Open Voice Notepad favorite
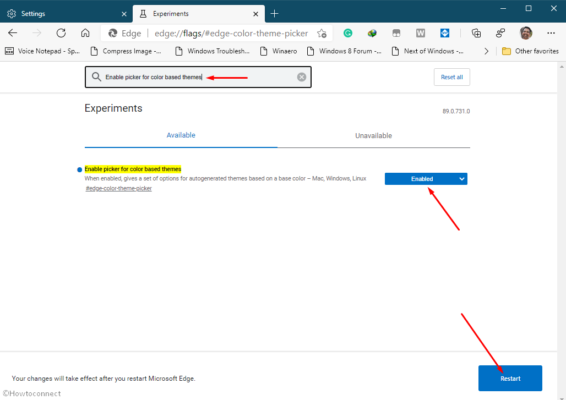Screen dimensions: 566x400 (42, 51)
